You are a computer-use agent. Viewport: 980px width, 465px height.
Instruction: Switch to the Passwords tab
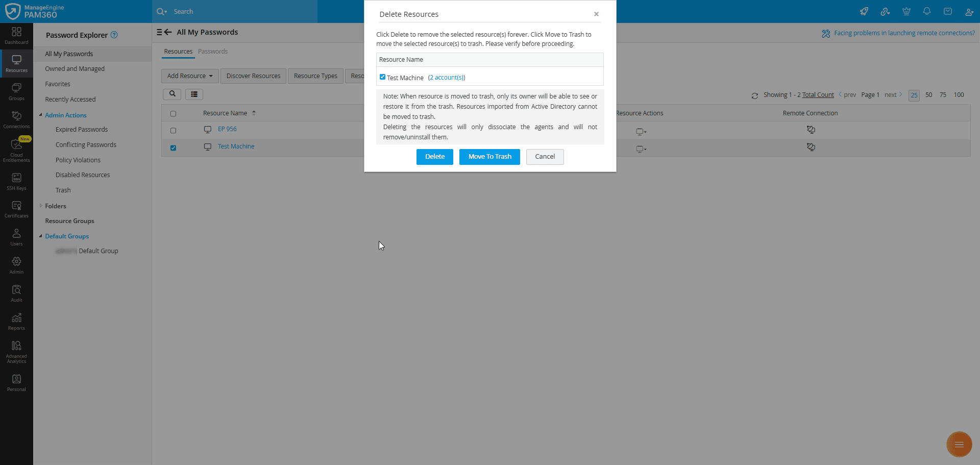tap(213, 51)
